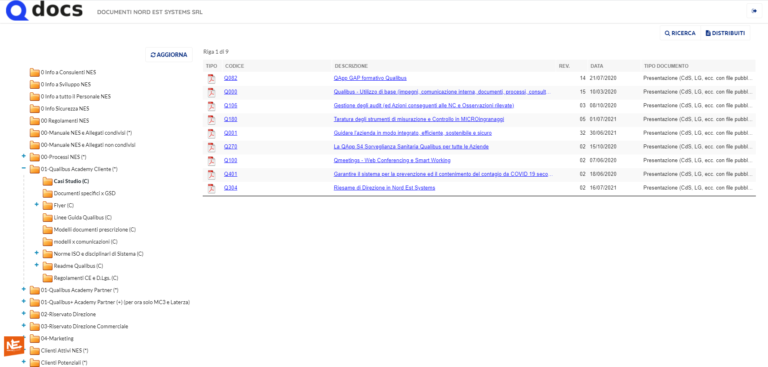Open La QApp S4 Sorveglianza Sanitaria link
The height and width of the screenshot is (367, 768).
(x=411, y=147)
